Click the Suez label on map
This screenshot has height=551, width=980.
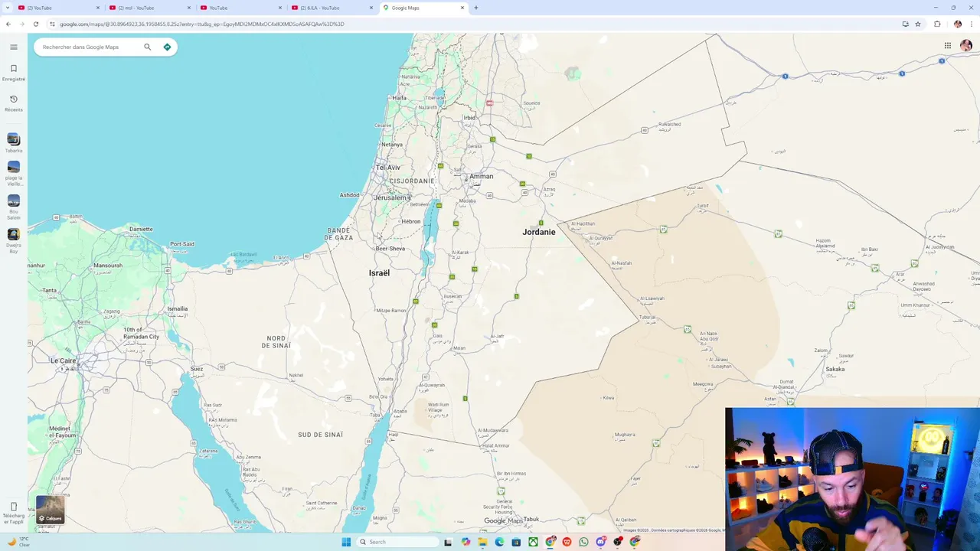pyautogui.click(x=197, y=369)
